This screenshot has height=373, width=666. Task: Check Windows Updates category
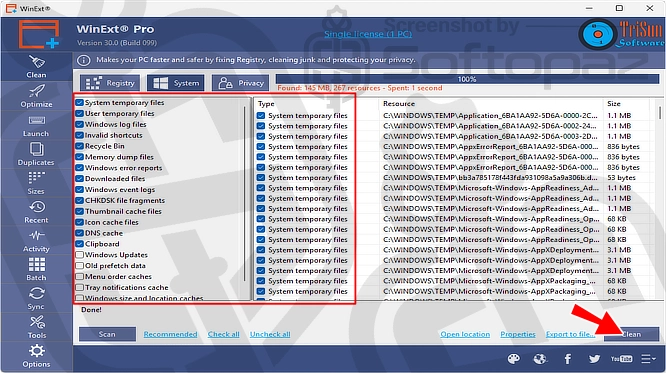coord(79,255)
